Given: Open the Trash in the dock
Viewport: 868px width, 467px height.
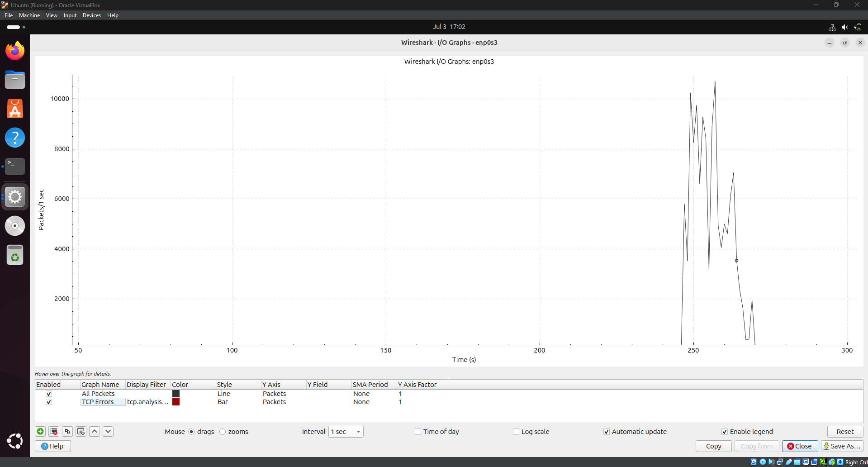Looking at the screenshot, I should pyautogui.click(x=15, y=255).
